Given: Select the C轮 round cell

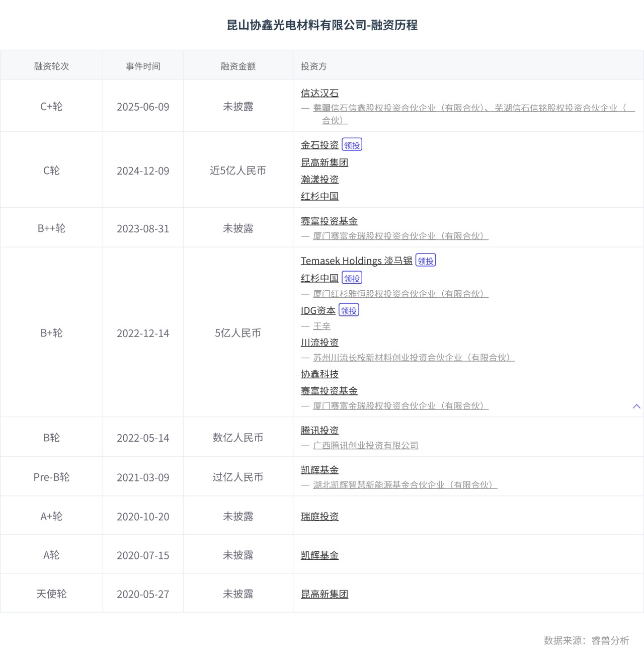Looking at the screenshot, I should 51,171.
